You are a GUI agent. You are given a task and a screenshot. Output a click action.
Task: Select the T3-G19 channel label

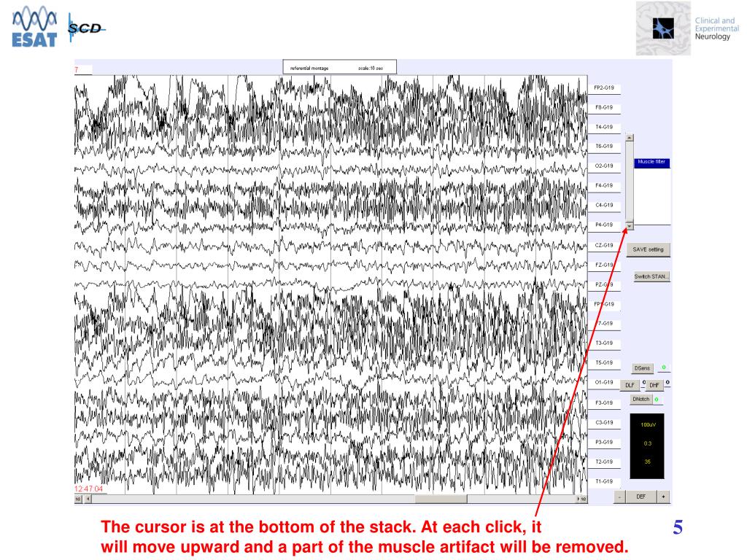pos(604,343)
